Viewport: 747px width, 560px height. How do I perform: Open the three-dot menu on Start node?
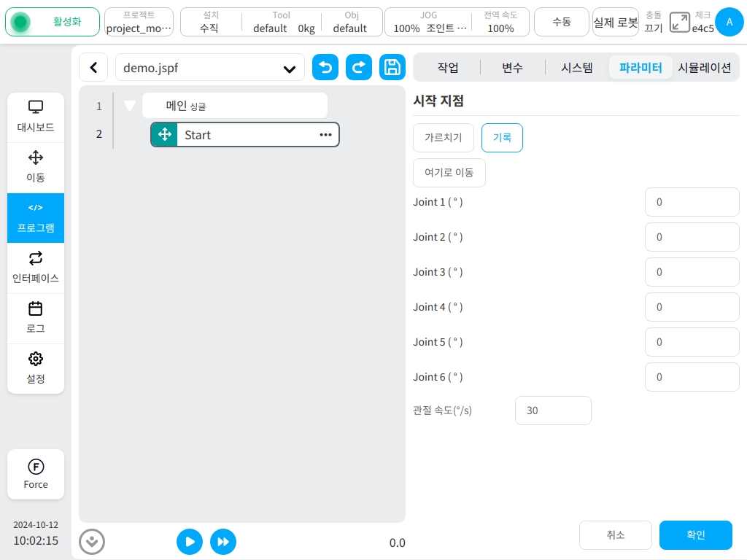point(325,135)
